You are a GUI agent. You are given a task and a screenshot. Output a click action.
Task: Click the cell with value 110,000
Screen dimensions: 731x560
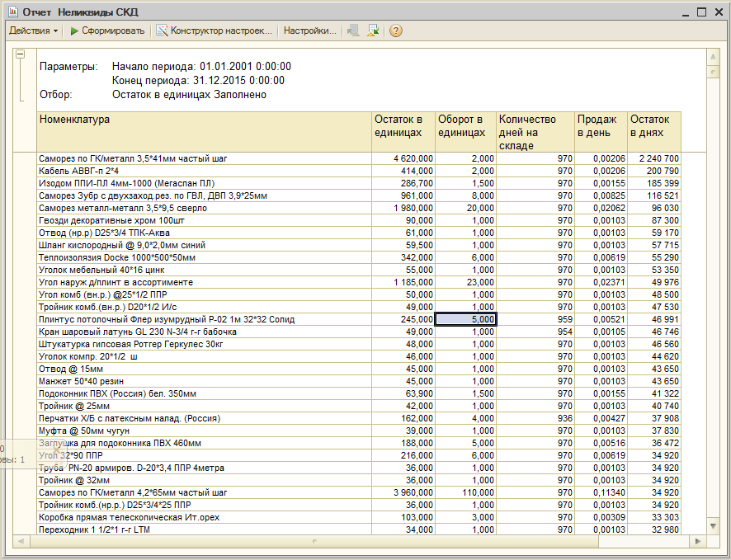(465, 492)
